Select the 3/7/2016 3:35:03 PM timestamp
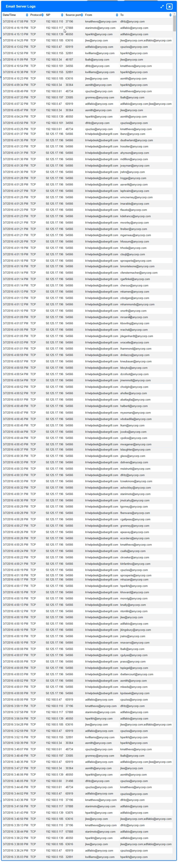The height and width of the screenshot is (868, 183). 16,857
